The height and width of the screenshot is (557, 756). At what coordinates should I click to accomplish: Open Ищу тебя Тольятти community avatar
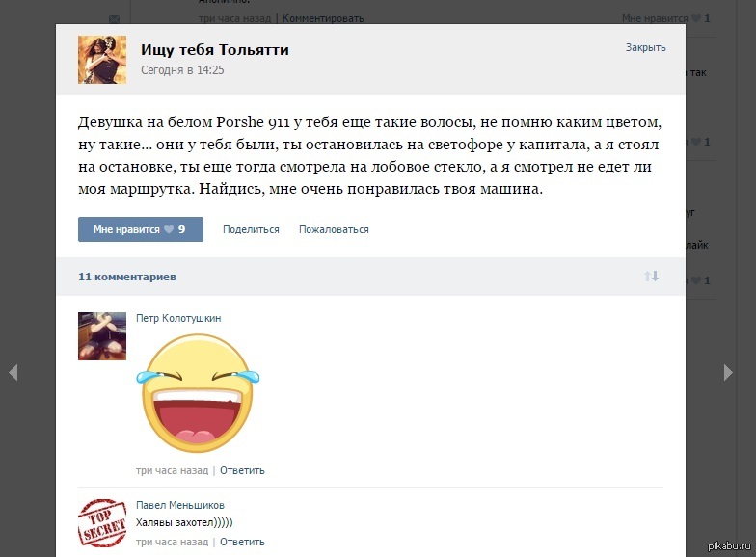102,60
